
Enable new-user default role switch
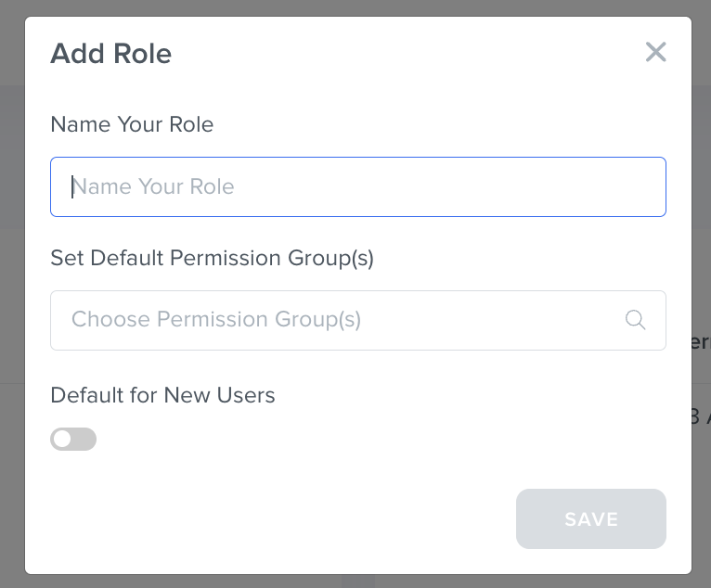pos(73,439)
